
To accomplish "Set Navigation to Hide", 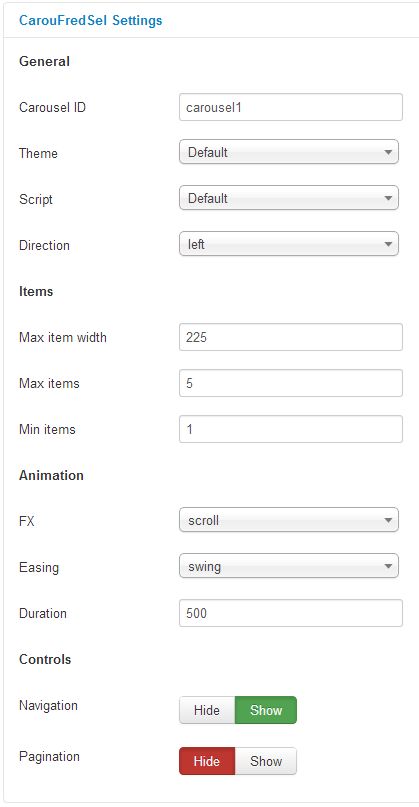I will (x=207, y=710).
